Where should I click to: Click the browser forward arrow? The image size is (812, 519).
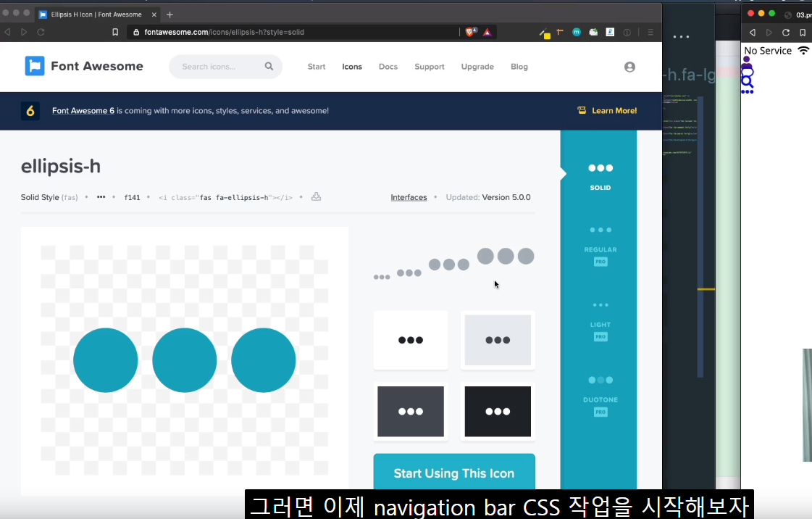pos(24,32)
